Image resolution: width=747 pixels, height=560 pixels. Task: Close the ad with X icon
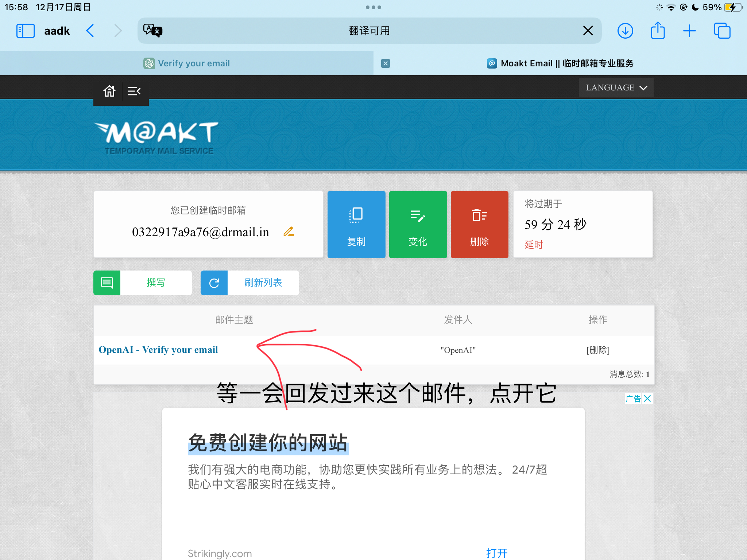coord(647,398)
